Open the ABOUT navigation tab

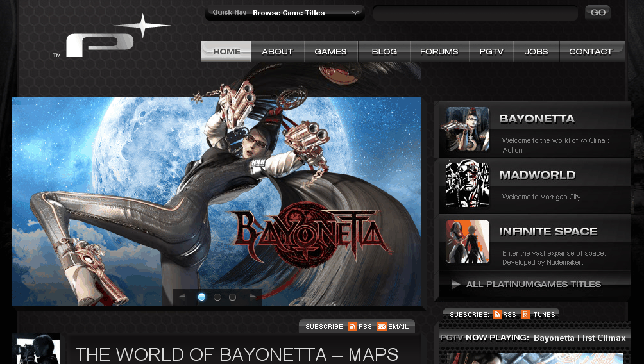pos(278,51)
